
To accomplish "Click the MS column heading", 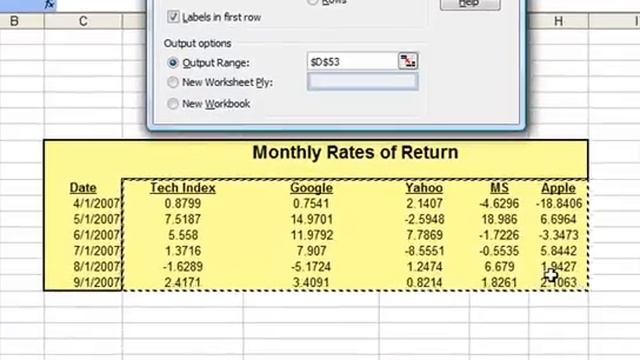I will coord(499,188).
